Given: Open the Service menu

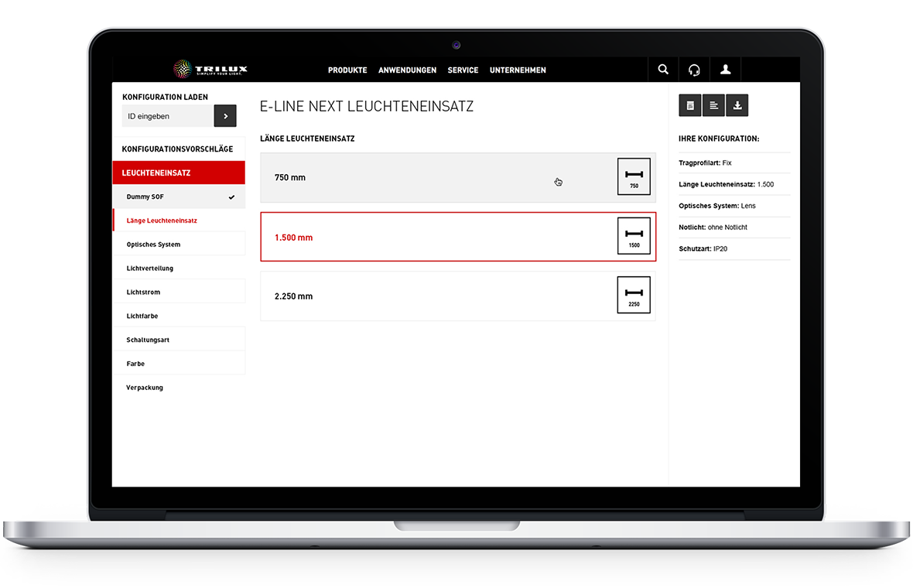Looking at the screenshot, I should pos(463,70).
